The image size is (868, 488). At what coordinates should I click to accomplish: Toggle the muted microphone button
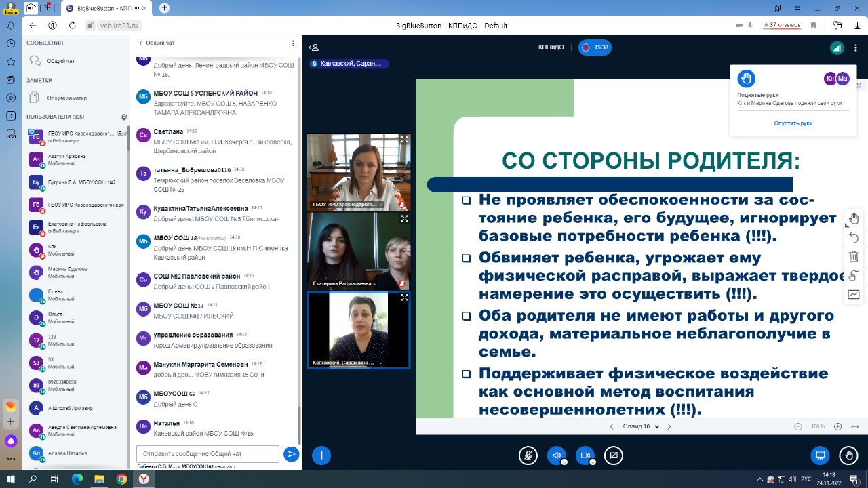coord(528,455)
